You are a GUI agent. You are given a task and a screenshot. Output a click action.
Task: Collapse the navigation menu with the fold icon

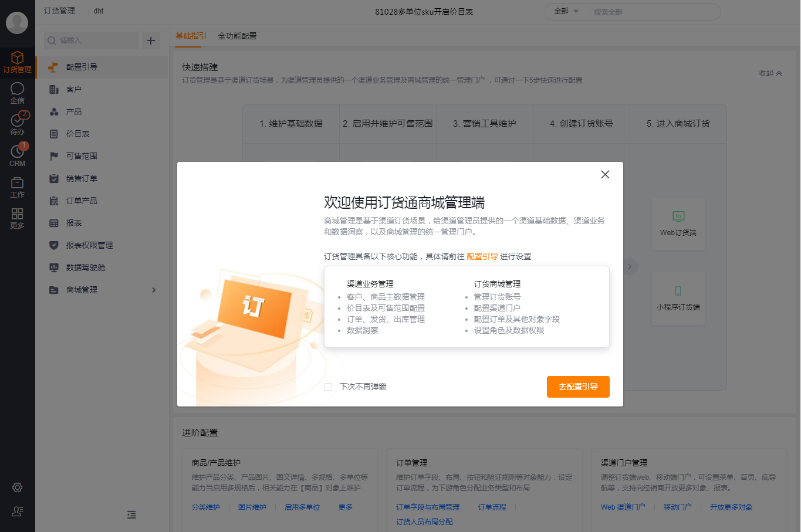(131, 514)
